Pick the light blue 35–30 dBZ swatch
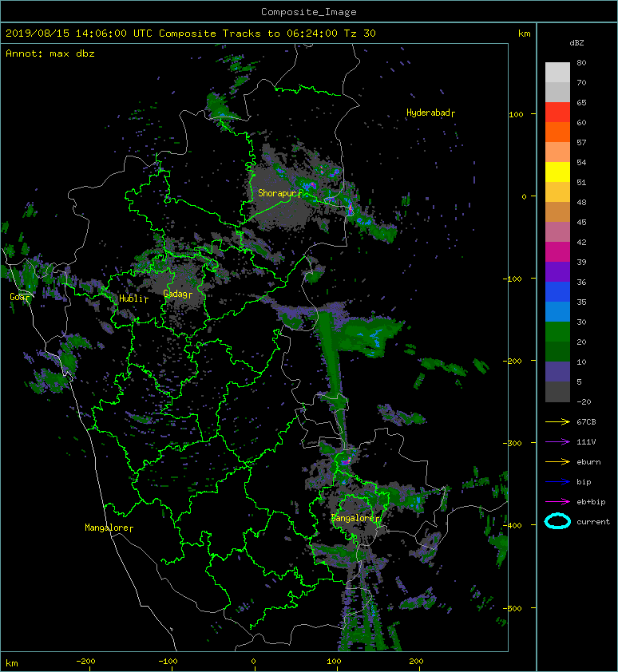The width and height of the screenshot is (618, 672). click(x=557, y=312)
